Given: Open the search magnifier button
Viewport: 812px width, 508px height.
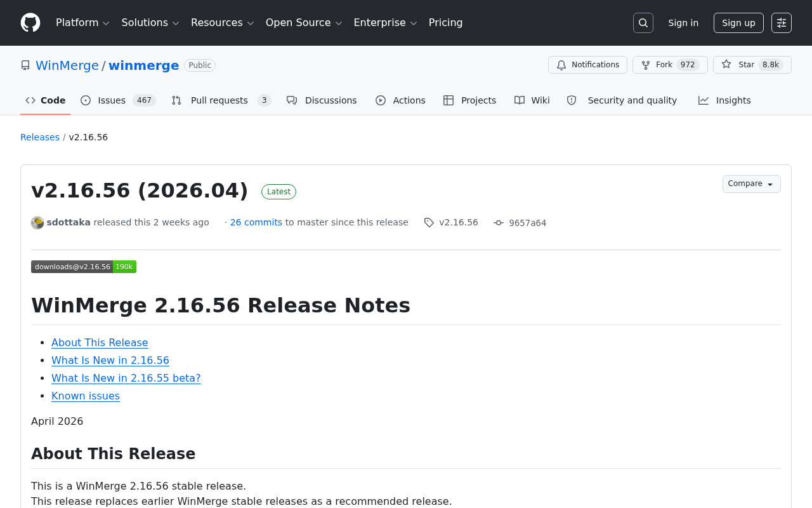Looking at the screenshot, I should tap(643, 23).
